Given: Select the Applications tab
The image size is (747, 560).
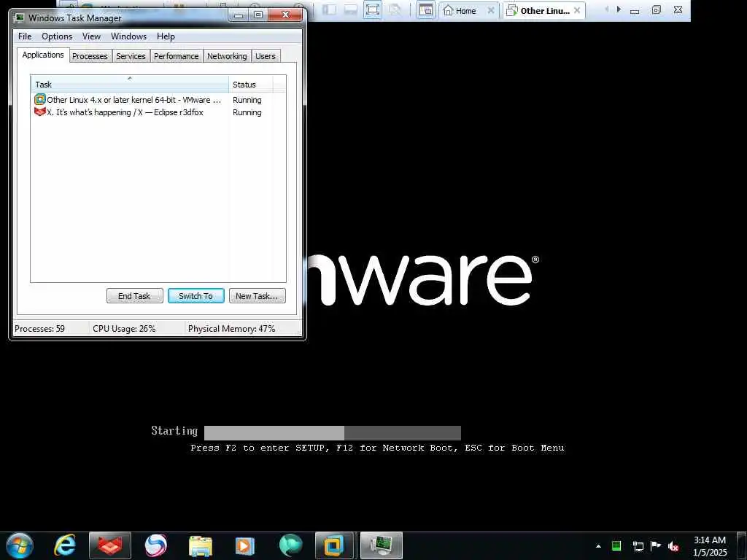Looking at the screenshot, I should [x=43, y=55].
